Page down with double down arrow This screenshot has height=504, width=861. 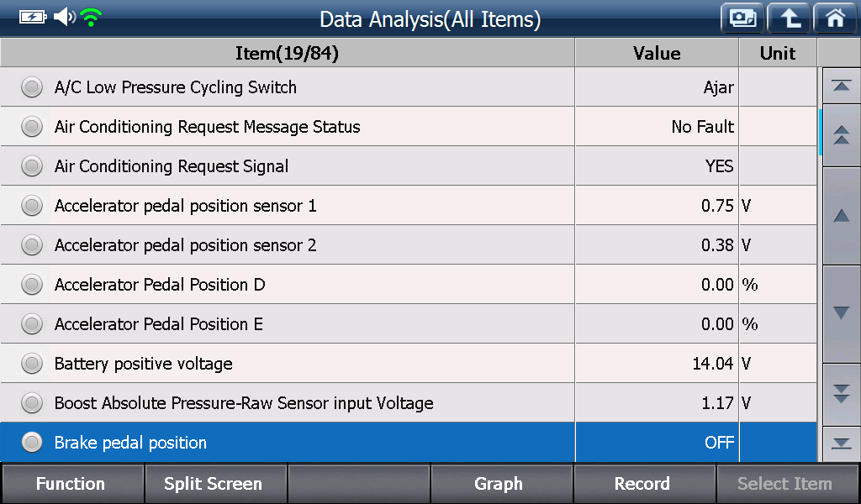841,394
